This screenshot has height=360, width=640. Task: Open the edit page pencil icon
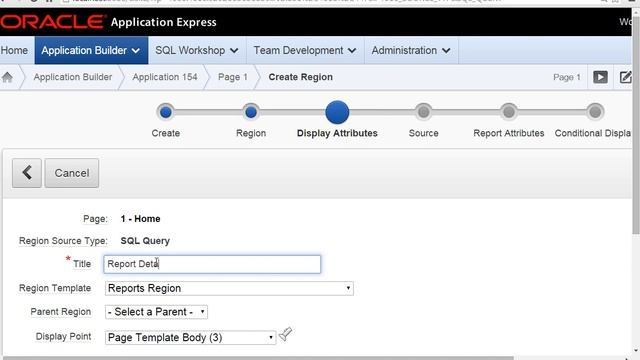(x=626, y=77)
